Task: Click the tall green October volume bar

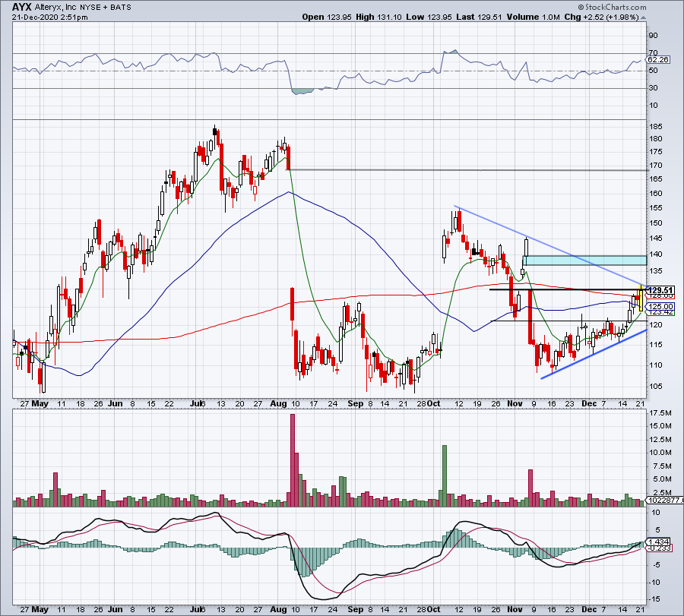Action: coord(445,475)
